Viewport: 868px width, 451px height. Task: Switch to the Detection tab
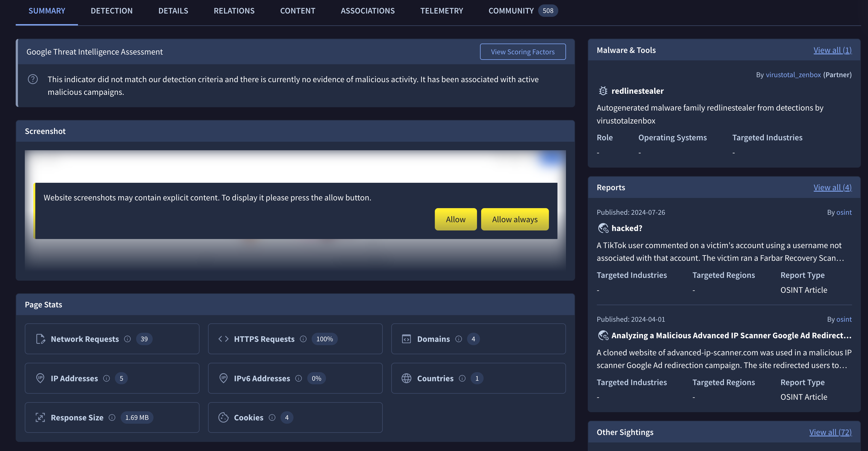tap(112, 11)
